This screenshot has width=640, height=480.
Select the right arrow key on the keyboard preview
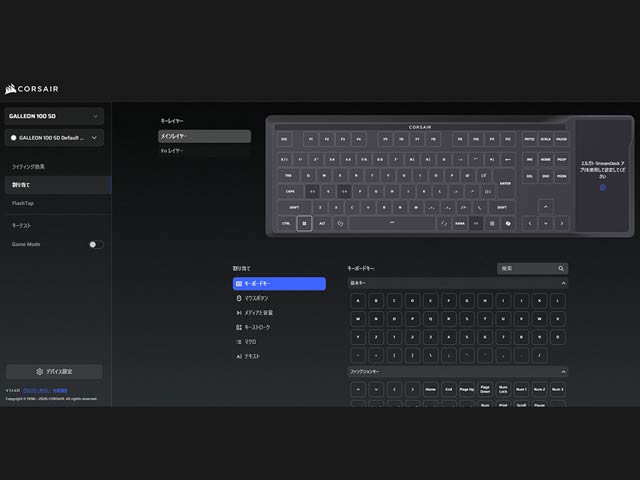click(562, 224)
